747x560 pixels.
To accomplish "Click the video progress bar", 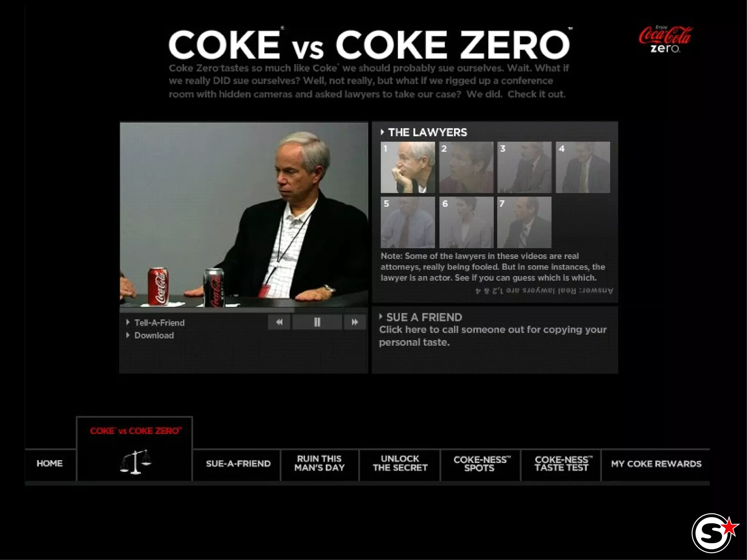I will [244, 310].
